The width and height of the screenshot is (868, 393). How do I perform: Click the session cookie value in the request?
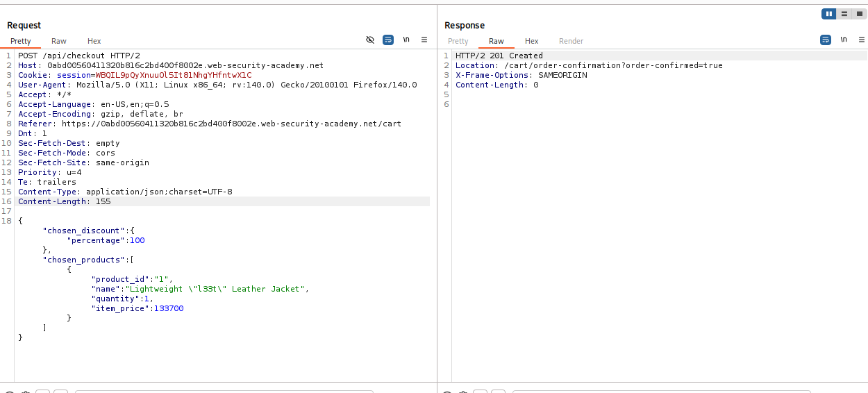173,75
